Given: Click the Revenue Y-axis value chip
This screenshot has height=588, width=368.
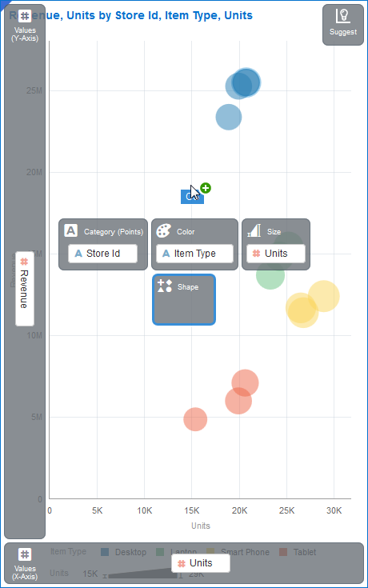Looking at the screenshot, I should pyautogui.click(x=24, y=289).
